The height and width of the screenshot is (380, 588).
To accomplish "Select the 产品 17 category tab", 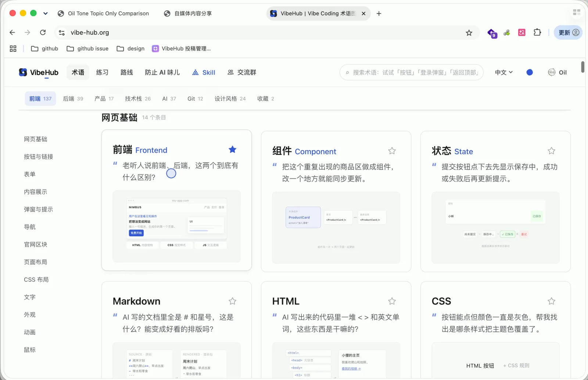I will tap(104, 99).
